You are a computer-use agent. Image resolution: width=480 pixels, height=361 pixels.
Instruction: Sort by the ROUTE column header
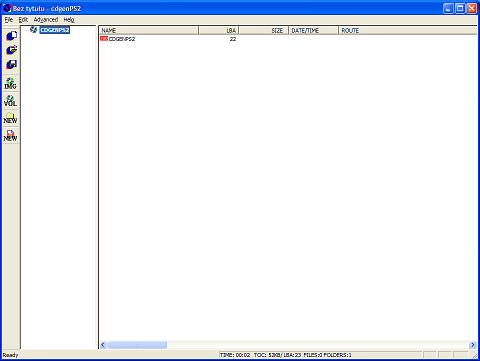click(408, 30)
